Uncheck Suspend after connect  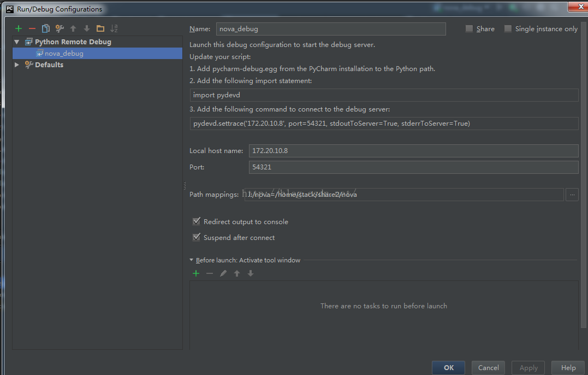click(x=197, y=237)
